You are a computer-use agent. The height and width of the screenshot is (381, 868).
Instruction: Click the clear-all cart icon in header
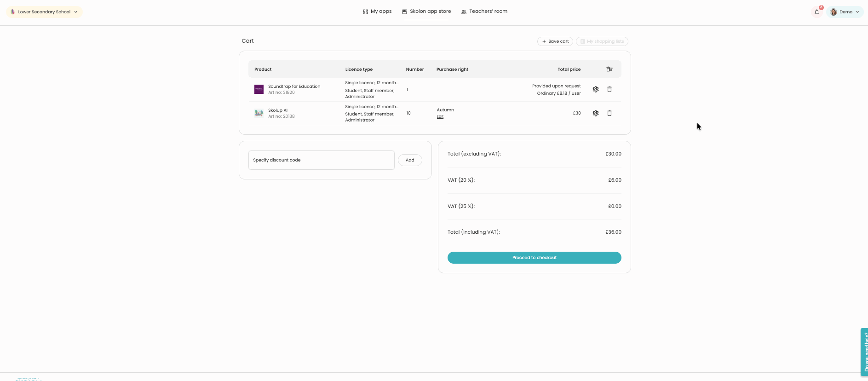click(609, 69)
